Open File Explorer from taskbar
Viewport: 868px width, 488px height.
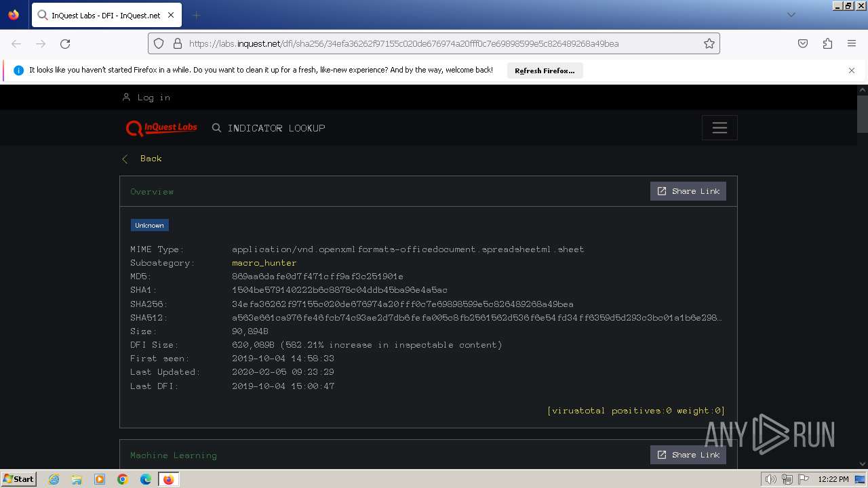77,479
